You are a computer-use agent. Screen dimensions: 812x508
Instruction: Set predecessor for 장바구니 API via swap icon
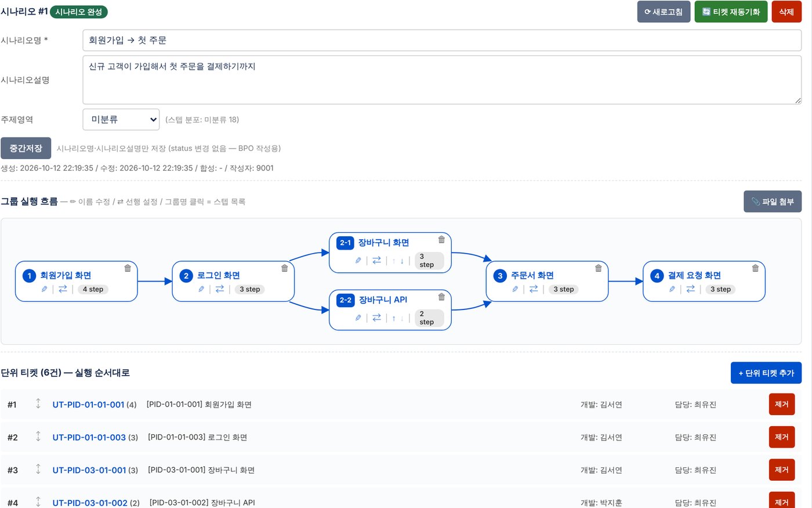point(376,318)
